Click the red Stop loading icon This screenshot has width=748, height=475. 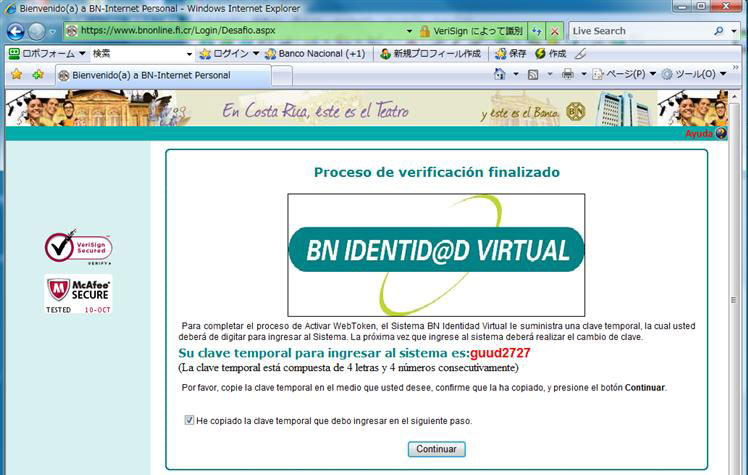[554, 31]
